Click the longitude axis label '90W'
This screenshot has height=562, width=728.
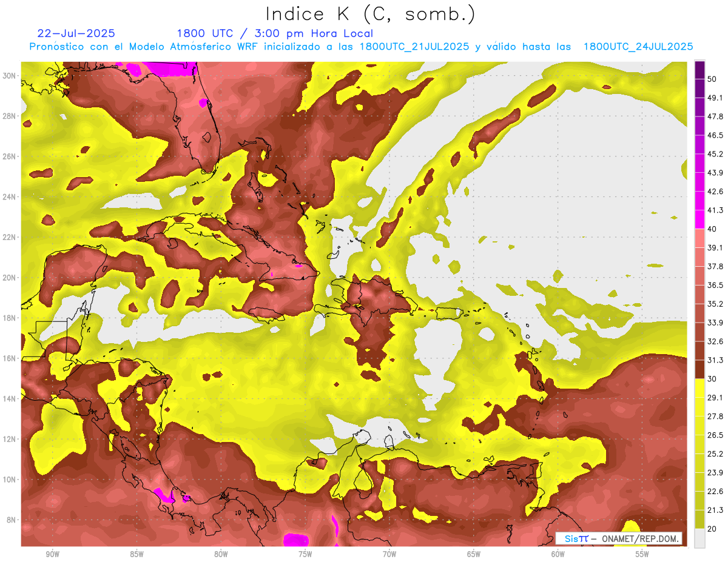(52, 554)
